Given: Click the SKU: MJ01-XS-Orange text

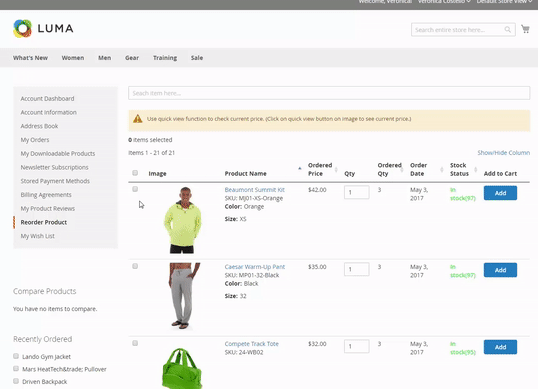Looking at the screenshot, I should [x=254, y=198].
